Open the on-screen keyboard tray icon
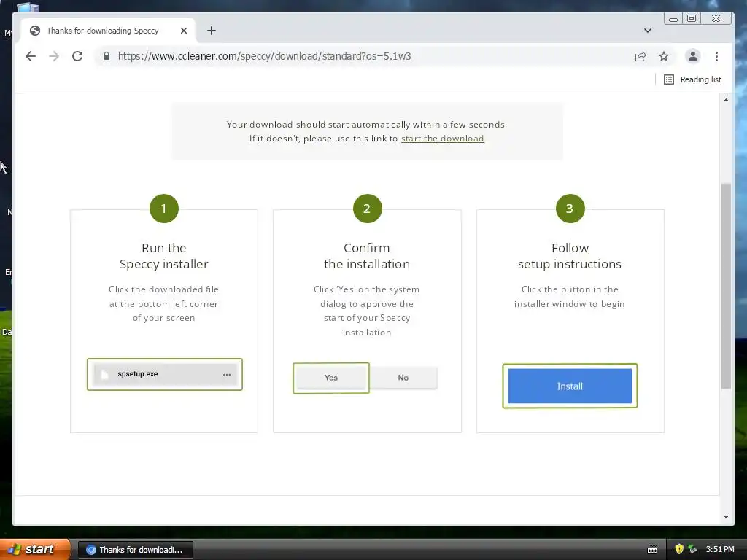 tap(652, 550)
